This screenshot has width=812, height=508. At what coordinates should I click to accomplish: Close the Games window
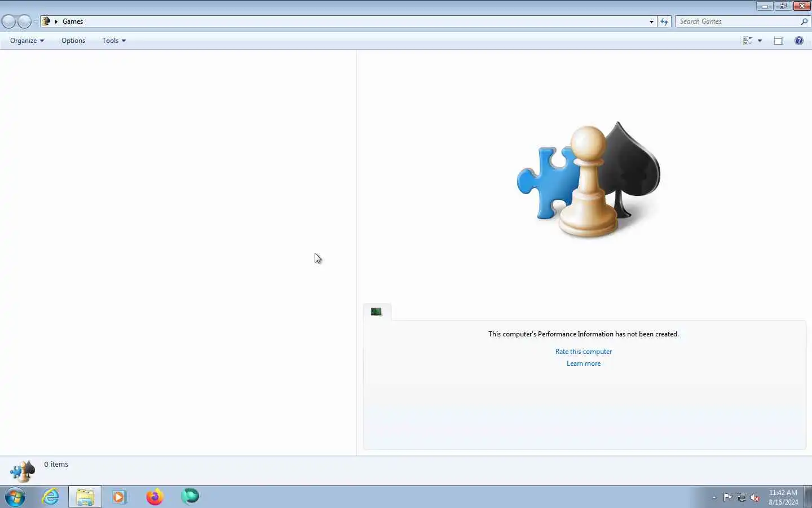pos(802,6)
